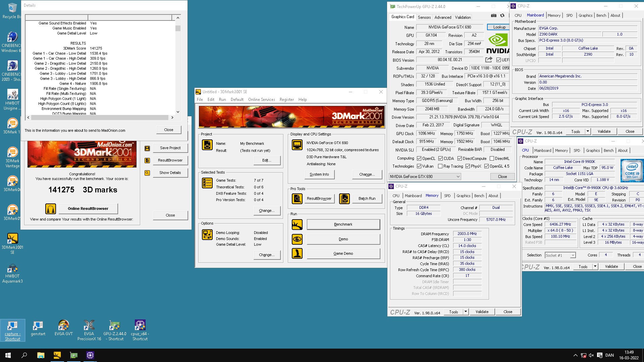Click the Display and CPU Settings monitor icon

pyautogui.click(x=297, y=145)
